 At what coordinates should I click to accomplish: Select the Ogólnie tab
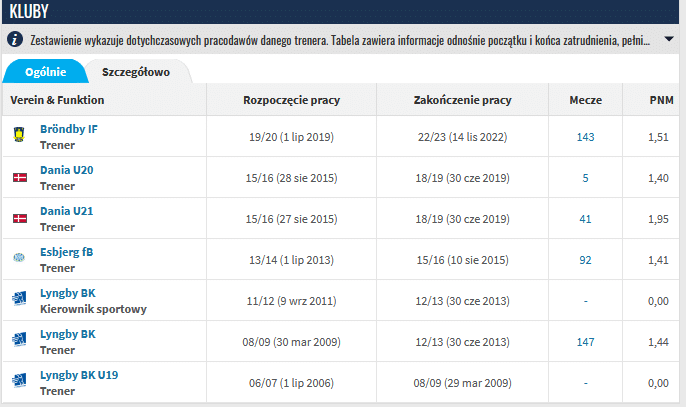[45, 72]
